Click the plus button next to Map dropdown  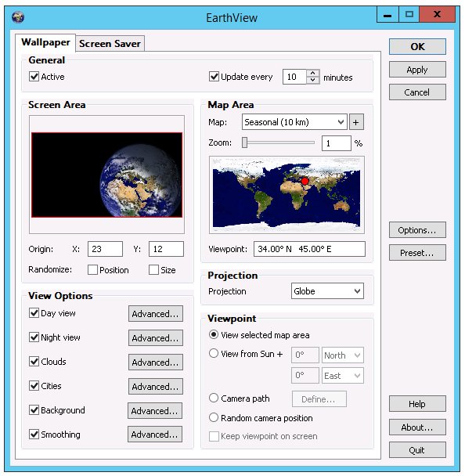tap(356, 122)
